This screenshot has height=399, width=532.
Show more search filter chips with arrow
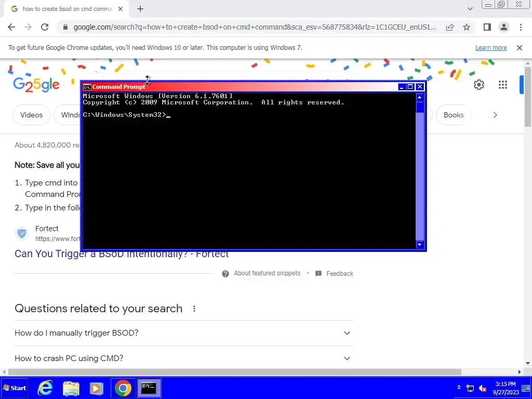coord(495,115)
